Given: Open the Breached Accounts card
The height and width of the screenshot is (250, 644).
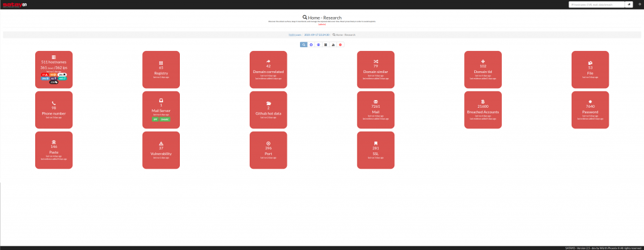Looking at the screenshot, I should coord(483,110).
